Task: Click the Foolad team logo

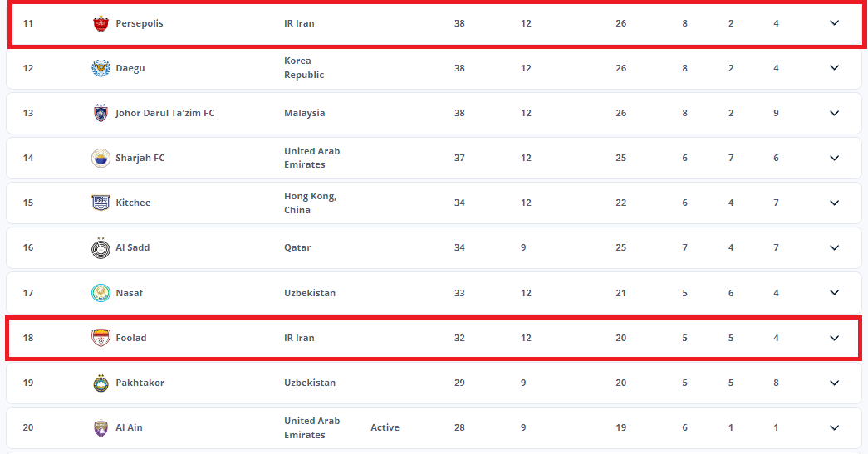Action: tap(101, 338)
